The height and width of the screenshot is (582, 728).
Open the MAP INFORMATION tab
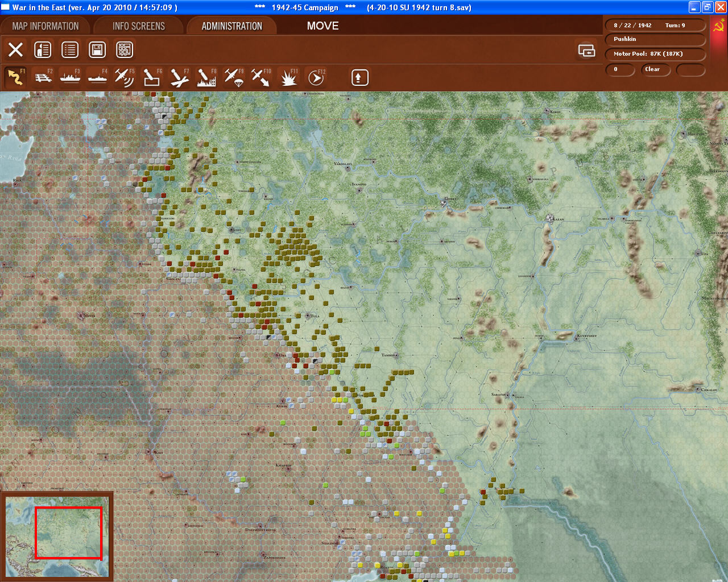point(45,26)
